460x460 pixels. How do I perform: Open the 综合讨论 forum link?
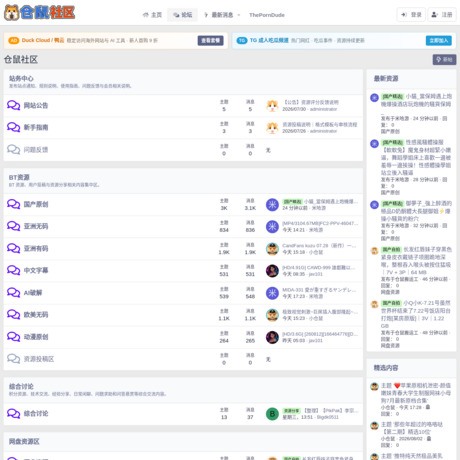(36, 413)
